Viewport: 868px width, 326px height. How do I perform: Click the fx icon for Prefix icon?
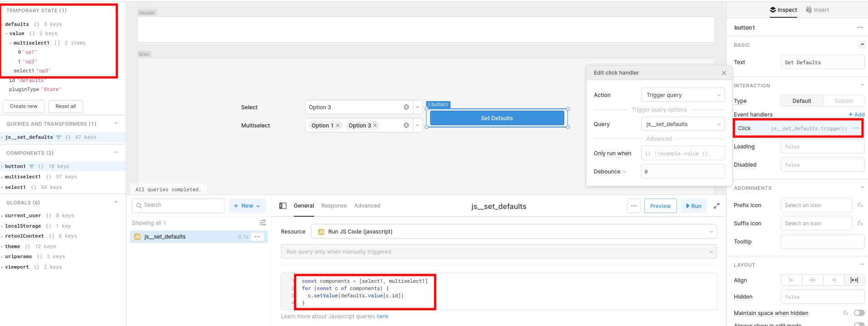860,205
